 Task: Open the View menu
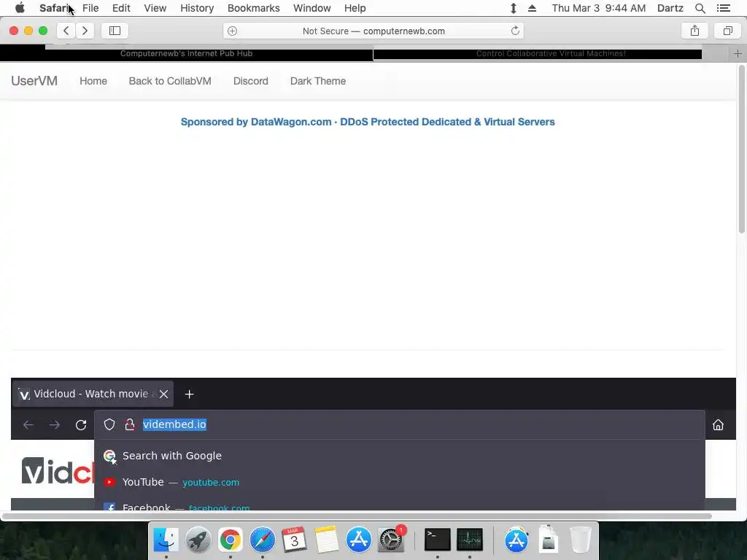(155, 8)
